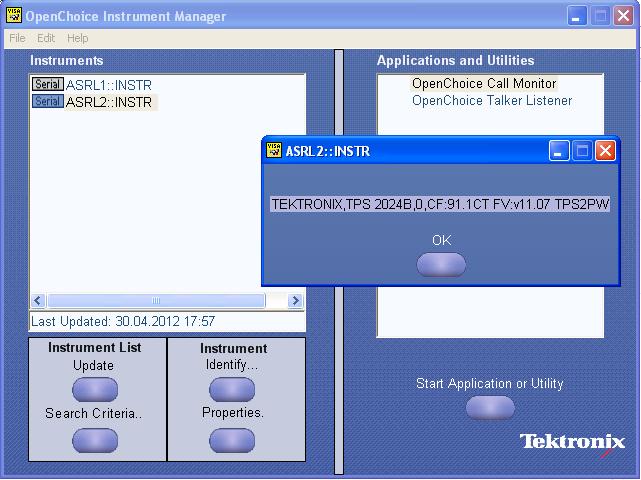The height and width of the screenshot is (480, 641).
Task: Minimize the ASRL2::INSTR dialog window
Action: (x=559, y=151)
